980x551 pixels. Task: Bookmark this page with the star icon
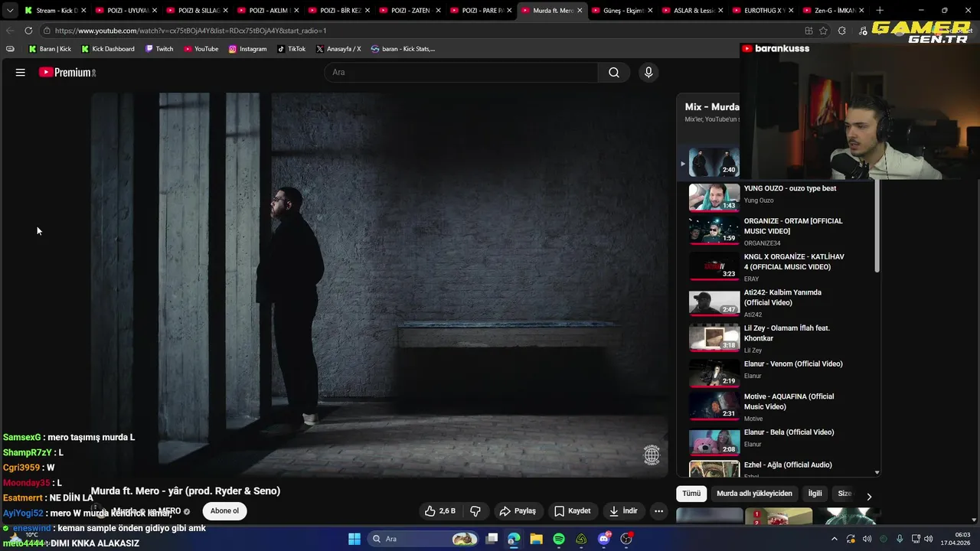point(824,31)
